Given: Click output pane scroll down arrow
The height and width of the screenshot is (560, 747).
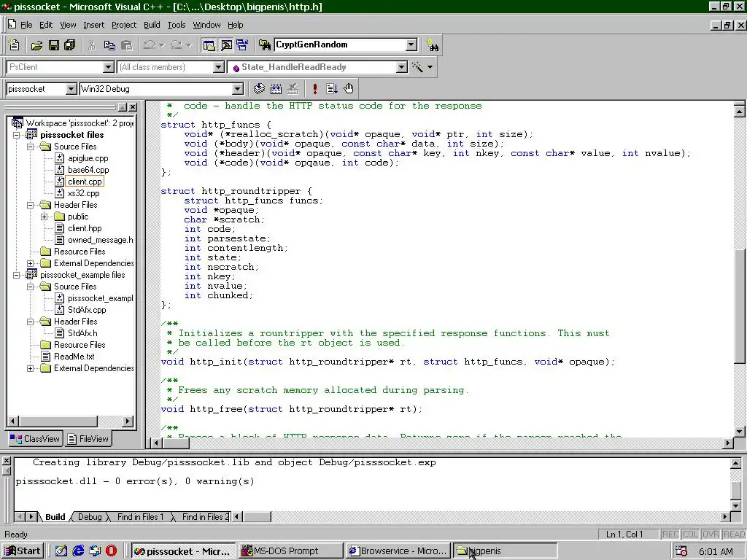Looking at the screenshot, I should pyautogui.click(x=735, y=505).
